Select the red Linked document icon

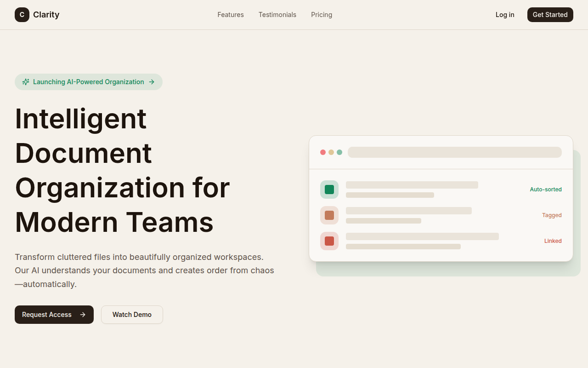(329, 241)
